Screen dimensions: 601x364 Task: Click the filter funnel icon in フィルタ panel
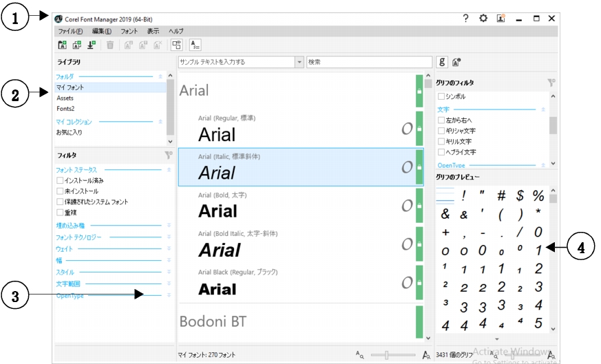coord(168,156)
